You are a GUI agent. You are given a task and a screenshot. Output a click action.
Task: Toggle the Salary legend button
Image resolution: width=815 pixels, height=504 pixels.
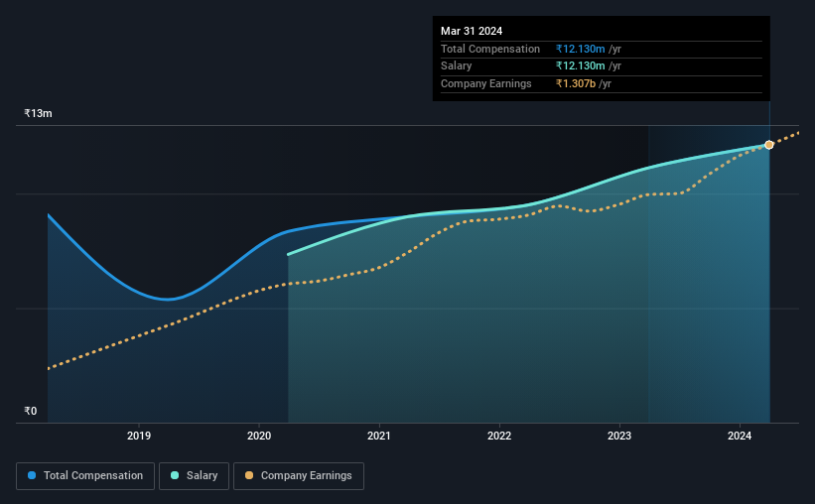click(x=194, y=476)
